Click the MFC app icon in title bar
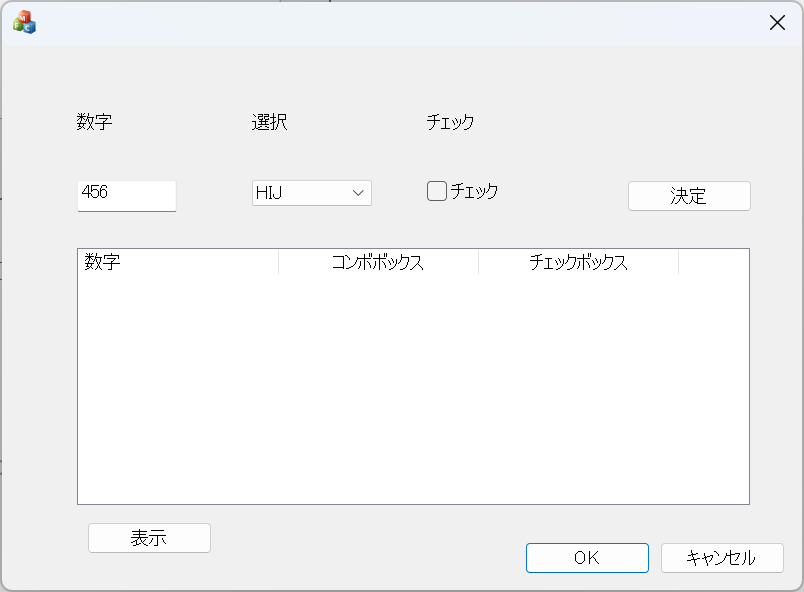 (x=24, y=23)
